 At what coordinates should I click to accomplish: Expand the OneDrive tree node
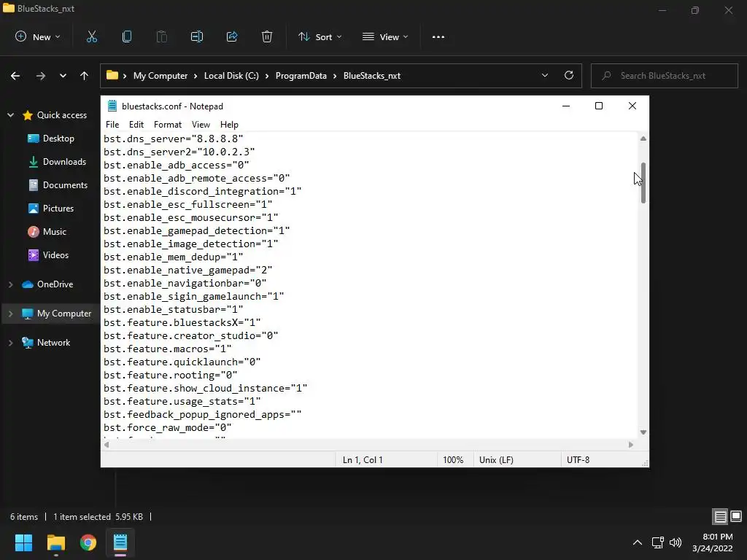point(10,284)
